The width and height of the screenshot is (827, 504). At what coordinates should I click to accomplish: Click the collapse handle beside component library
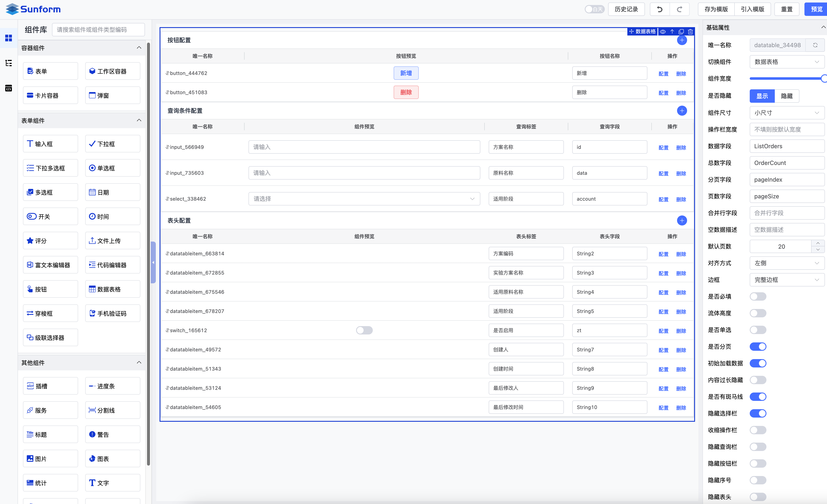[x=153, y=262]
